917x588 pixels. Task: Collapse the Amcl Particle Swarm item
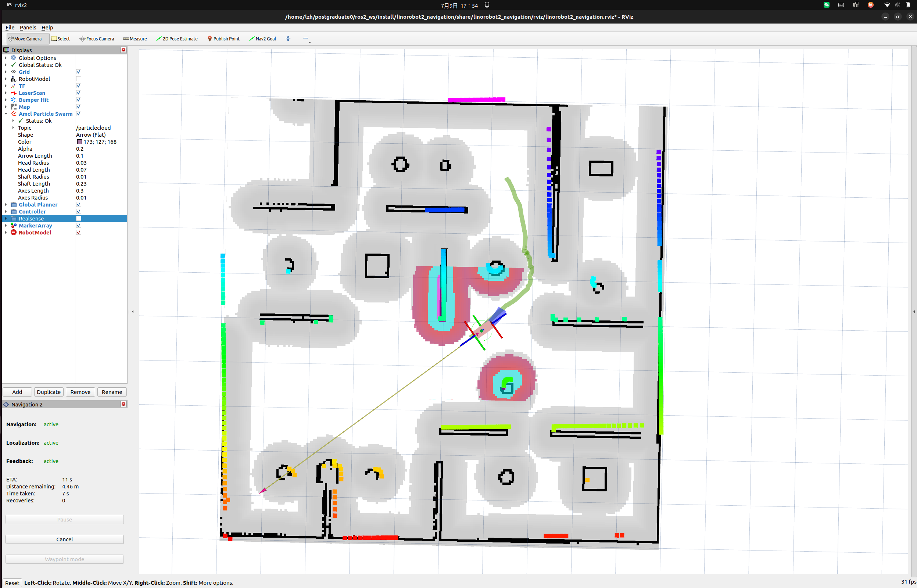pos(6,114)
